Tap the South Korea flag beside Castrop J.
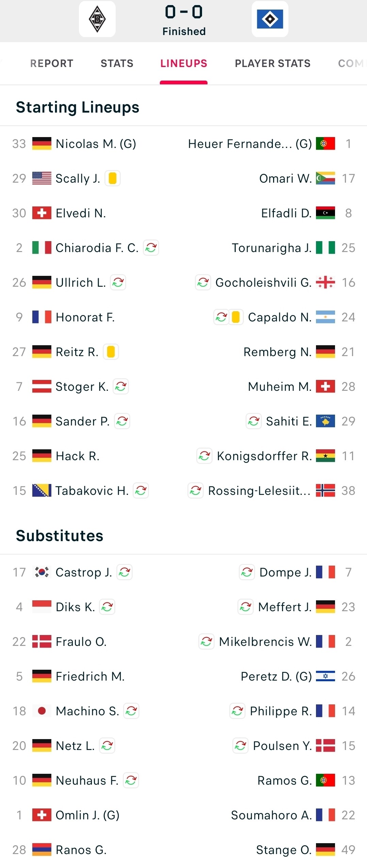 click(42, 572)
